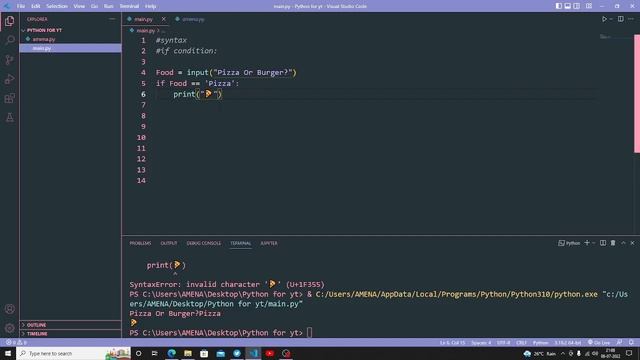This screenshot has height=360, width=640.
Task: Maximize the panel with up chevron
Action: (x=623, y=243)
